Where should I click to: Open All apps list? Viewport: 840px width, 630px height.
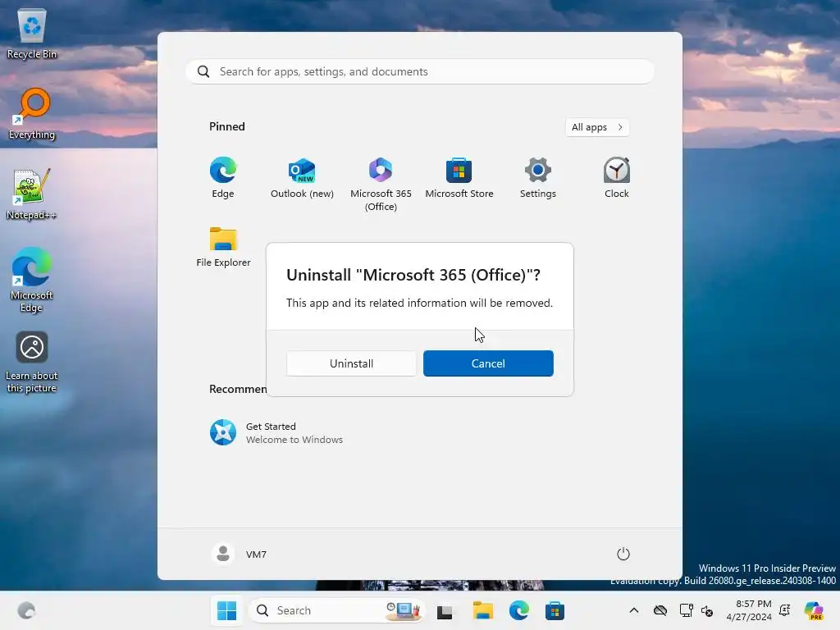point(597,127)
